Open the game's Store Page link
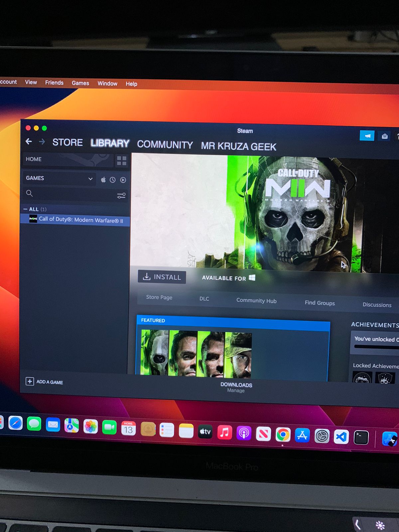 (159, 297)
